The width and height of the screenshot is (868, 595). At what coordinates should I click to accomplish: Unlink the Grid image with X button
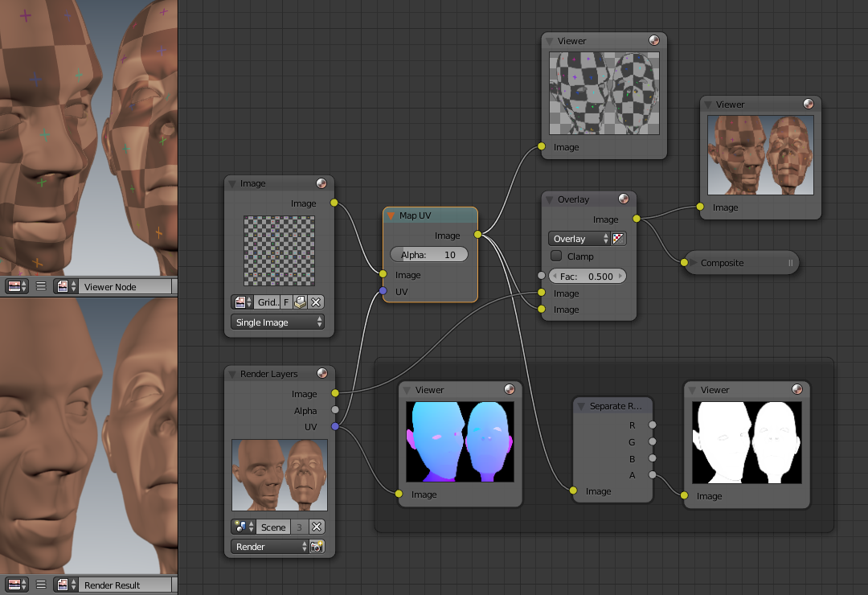[x=316, y=302]
